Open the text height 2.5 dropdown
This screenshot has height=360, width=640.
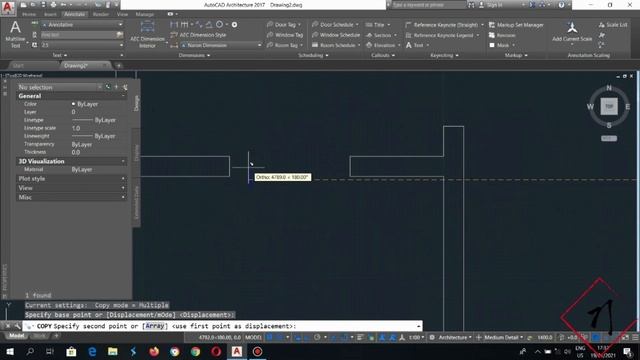(82, 45)
